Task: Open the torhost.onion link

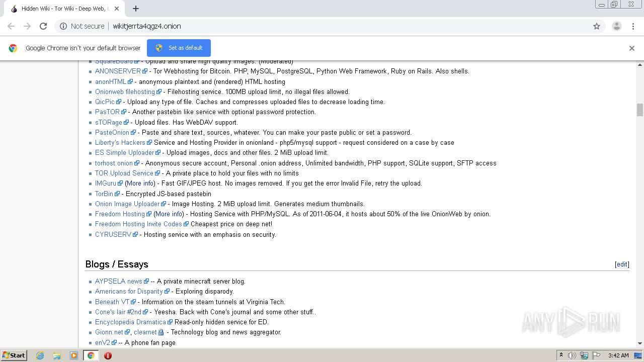Action: pos(114,163)
